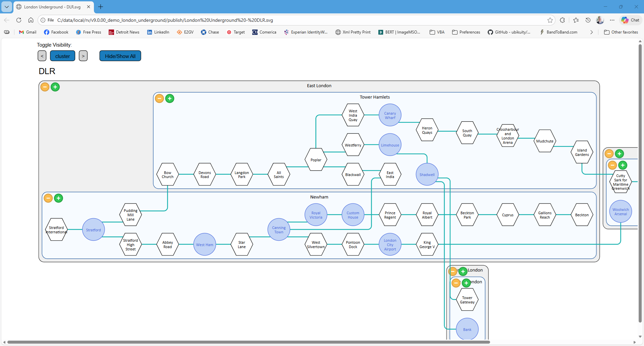
Task: Open the Other favorites folder
Action: click(x=621, y=32)
